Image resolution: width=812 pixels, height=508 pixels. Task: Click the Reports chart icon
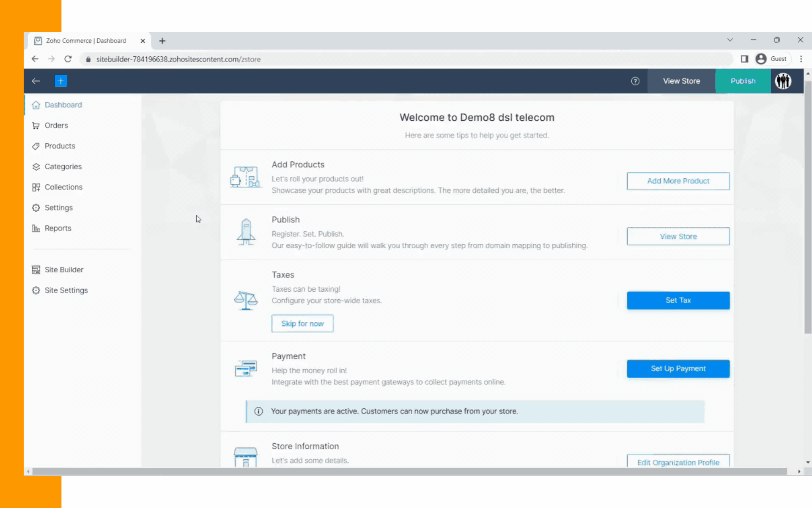point(36,228)
